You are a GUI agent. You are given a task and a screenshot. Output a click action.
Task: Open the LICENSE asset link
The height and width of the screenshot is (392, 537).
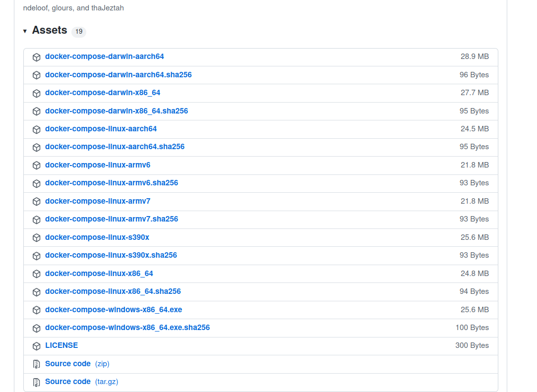pos(61,345)
